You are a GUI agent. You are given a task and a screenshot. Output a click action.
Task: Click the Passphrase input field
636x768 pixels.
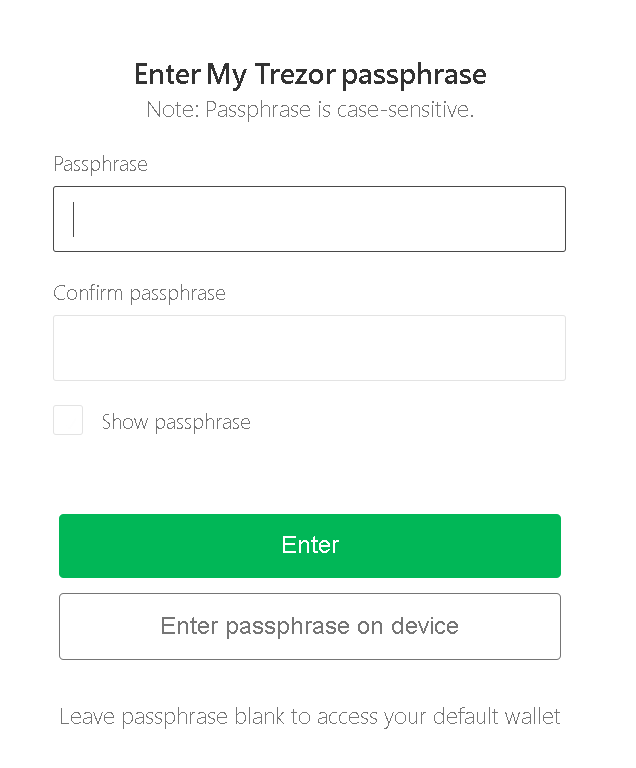point(309,219)
